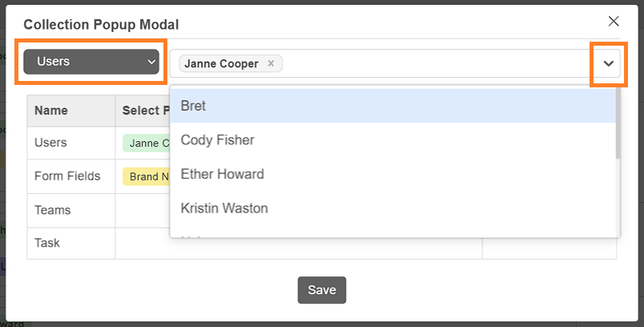Viewport: 644px width, 327px height.
Task: Click the Teams row name cell
Action: click(x=71, y=210)
